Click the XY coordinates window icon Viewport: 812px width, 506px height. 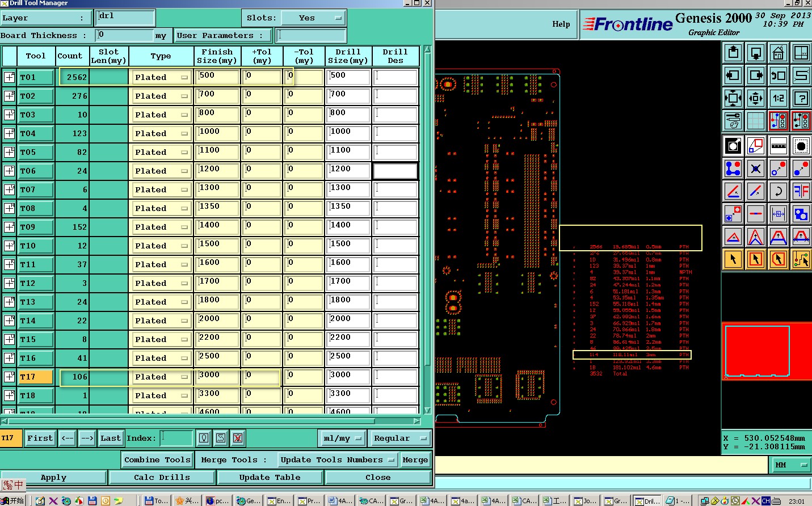tap(801, 53)
